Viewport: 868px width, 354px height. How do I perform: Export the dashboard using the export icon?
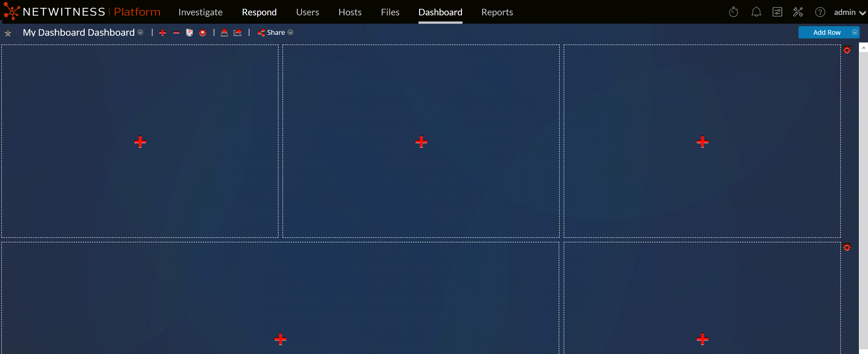(x=237, y=32)
